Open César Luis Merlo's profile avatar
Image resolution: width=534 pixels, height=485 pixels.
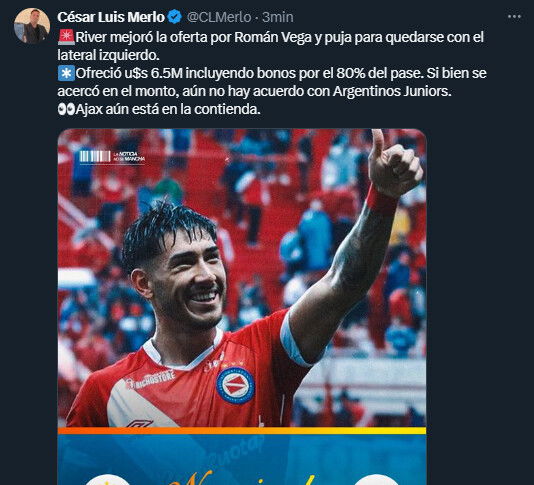[x=32, y=26]
